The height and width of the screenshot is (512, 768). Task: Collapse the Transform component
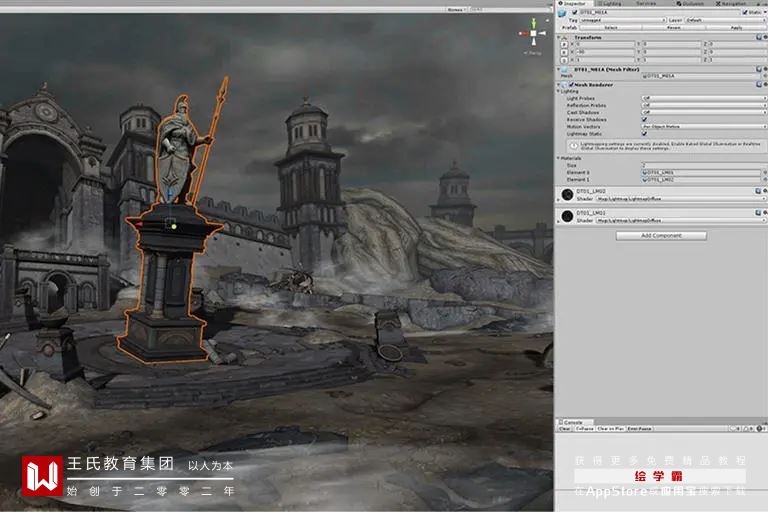coord(559,37)
